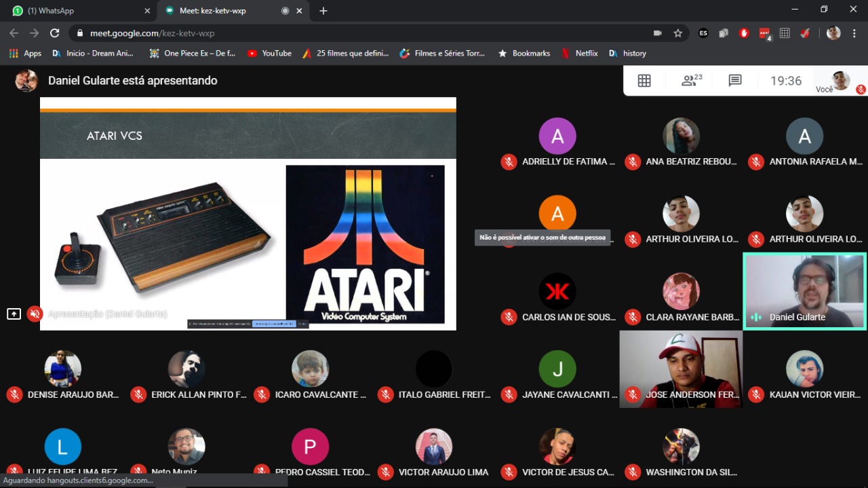Switch to the WhatsApp tab
The width and height of the screenshot is (868, 488).
78,10
